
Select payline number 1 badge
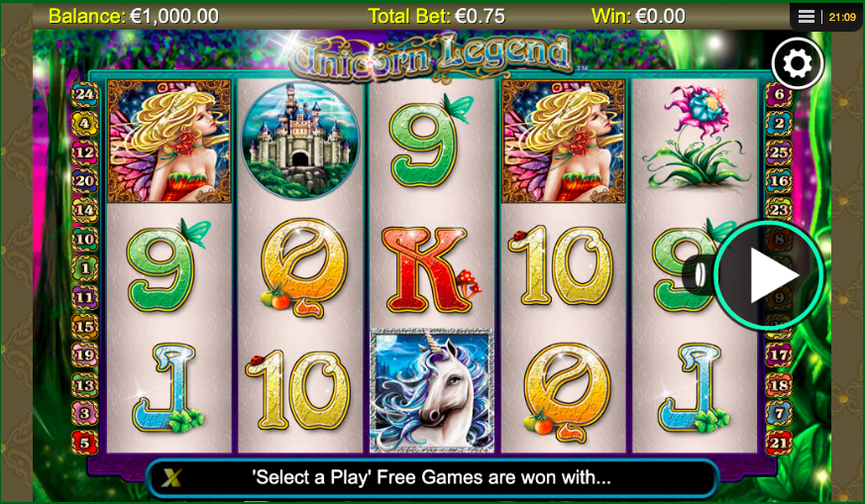85,268
